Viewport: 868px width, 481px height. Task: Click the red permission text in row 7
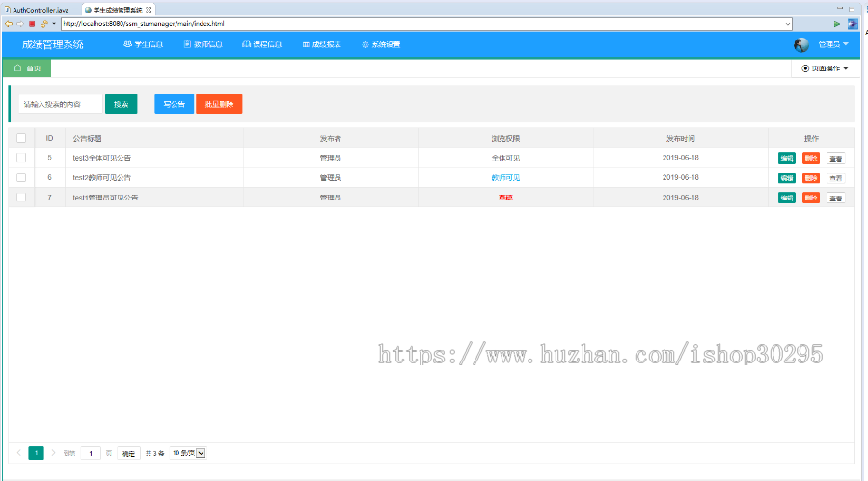[505, 198]
